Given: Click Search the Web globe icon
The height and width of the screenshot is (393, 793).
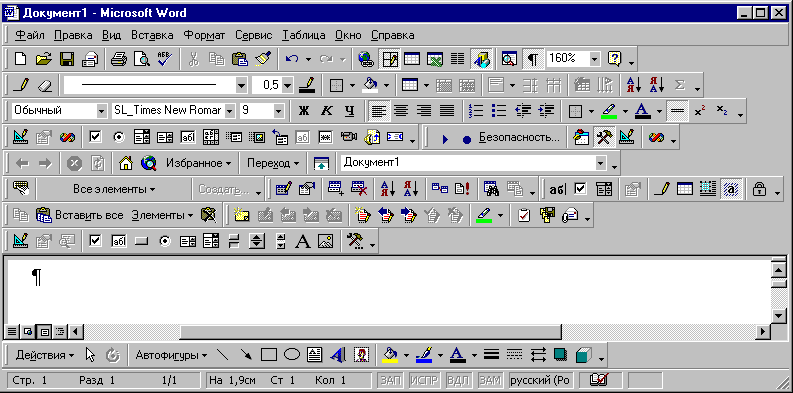Looking at the screenshot, I should coord(149,163).
